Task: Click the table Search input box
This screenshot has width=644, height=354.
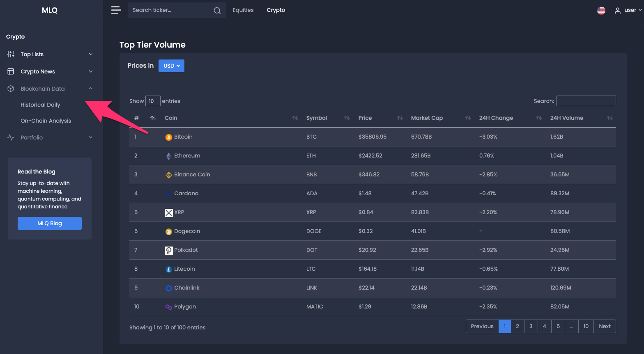Action: [586, 101]
